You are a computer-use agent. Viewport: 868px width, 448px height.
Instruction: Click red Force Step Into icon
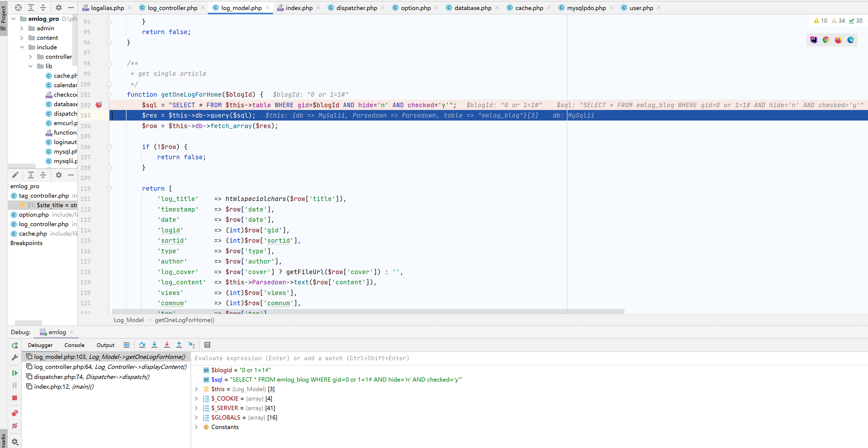167,345
